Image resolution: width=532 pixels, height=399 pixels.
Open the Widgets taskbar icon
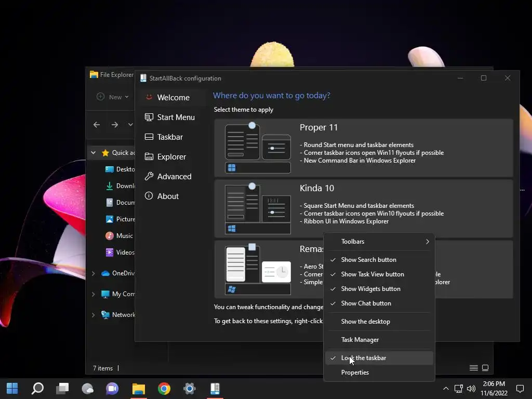(x=87, y=389)
